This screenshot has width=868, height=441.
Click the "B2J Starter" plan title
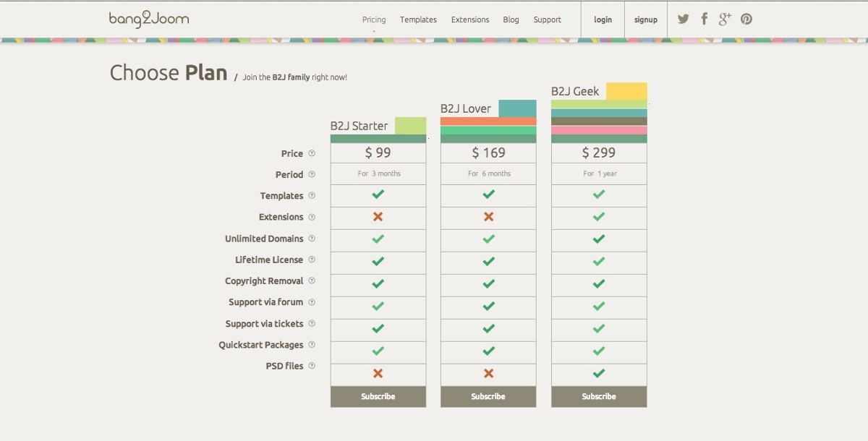coord(359,126)
